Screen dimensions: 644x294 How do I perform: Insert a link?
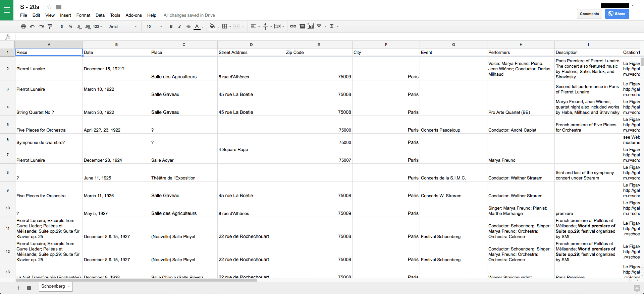coord(293,26)
